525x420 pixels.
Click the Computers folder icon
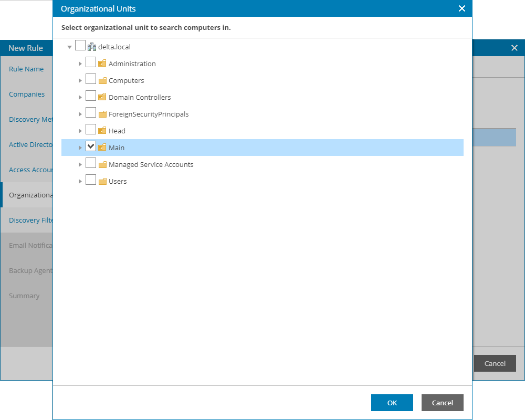point(102,80)
